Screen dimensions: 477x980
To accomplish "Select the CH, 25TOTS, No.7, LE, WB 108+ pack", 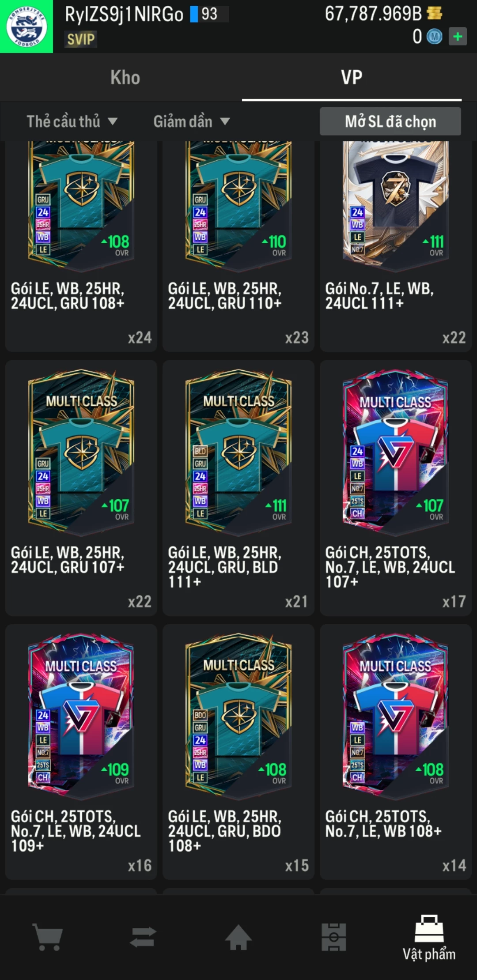I will click(396, 752).
